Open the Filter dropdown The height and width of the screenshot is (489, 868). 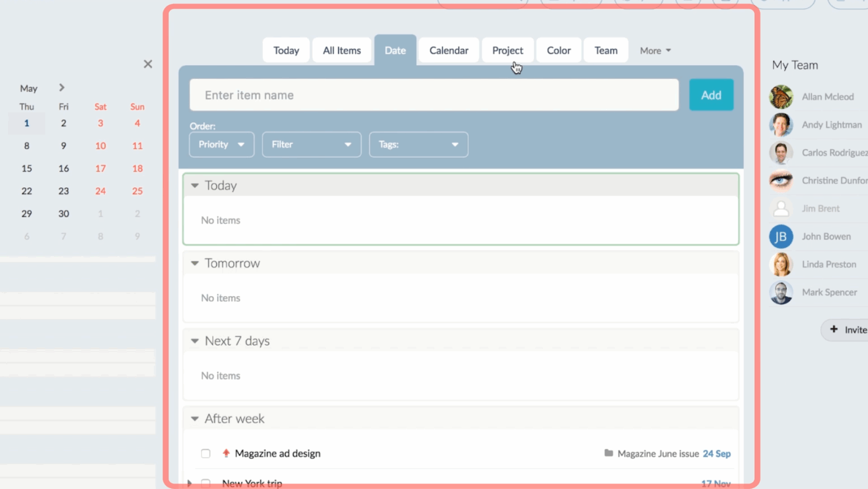tap(312, 145)
